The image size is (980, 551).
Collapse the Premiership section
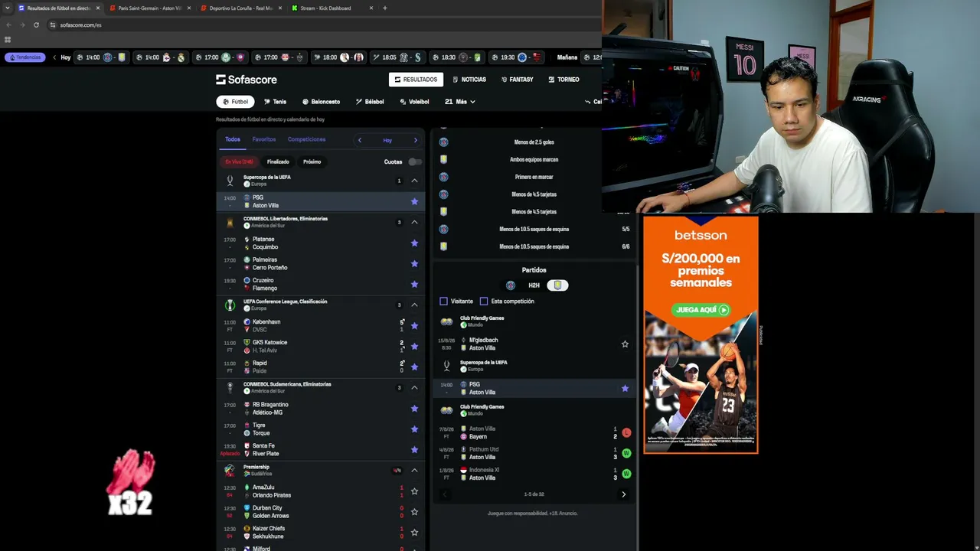point(414,470)
